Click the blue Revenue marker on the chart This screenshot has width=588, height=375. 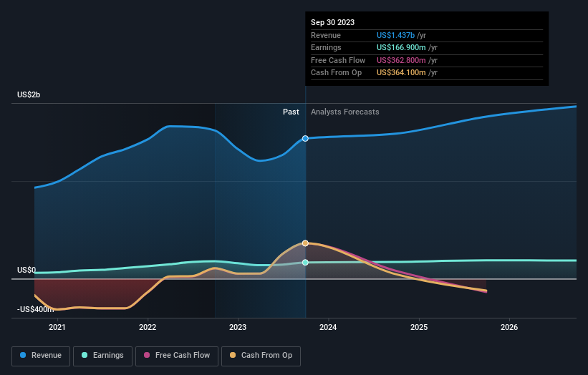[x=305, y=139]
